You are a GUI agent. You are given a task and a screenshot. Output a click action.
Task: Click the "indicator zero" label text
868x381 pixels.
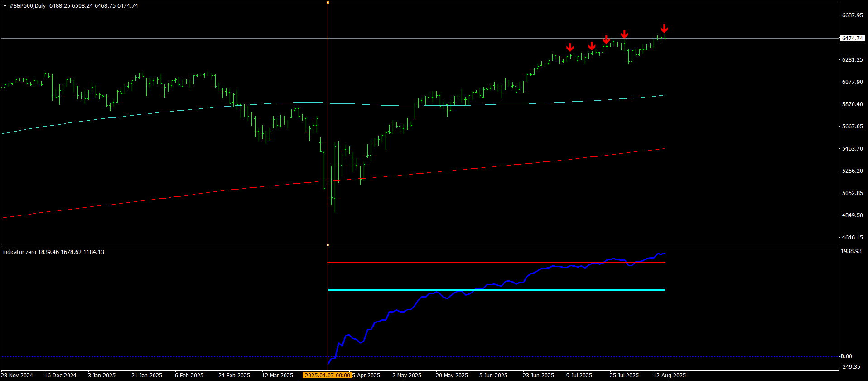(x=19, y=252)
